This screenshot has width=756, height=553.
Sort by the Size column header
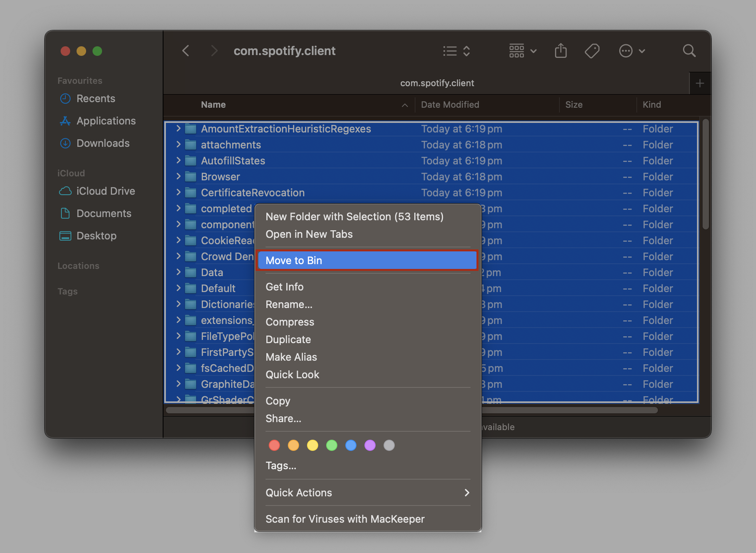[574, 105]
